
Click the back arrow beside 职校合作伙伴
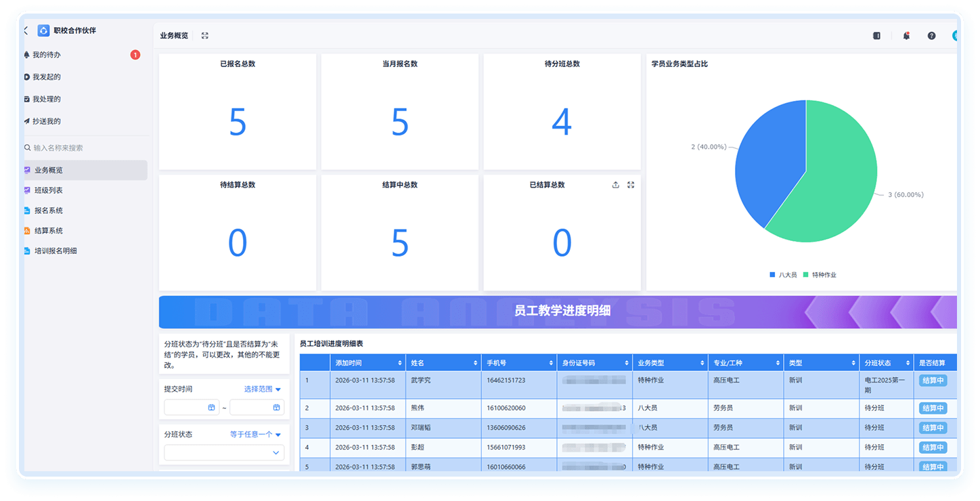(26, 30)
